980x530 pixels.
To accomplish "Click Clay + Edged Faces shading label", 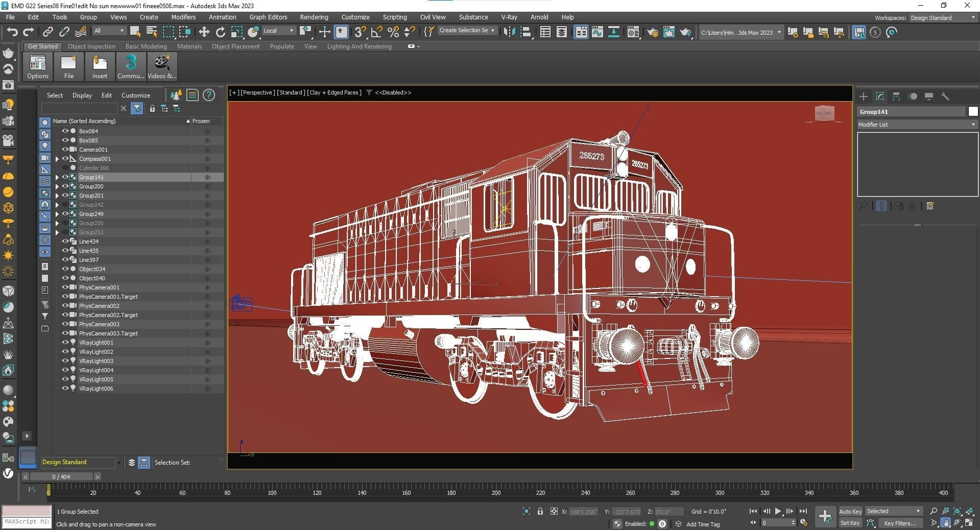I will (x=334, y=92).
